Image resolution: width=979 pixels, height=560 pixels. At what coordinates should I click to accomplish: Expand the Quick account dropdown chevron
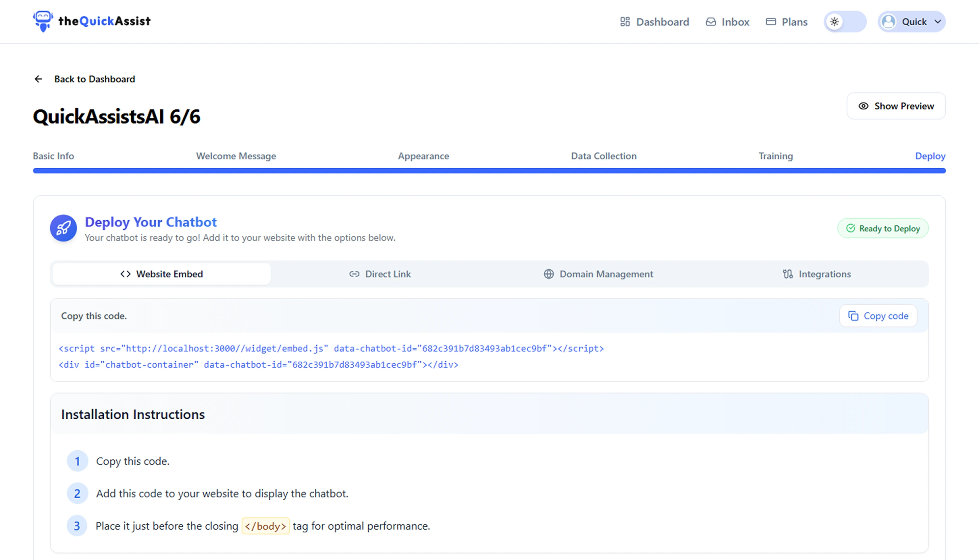[x=938, y=22]
